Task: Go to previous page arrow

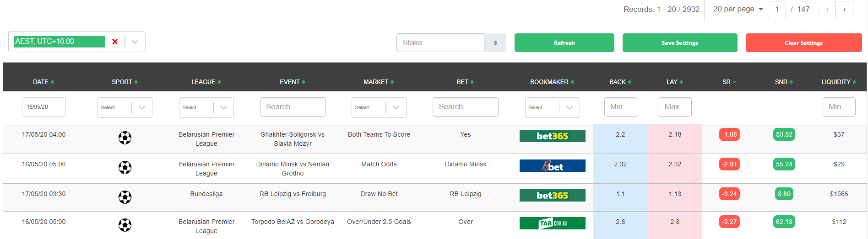Action: coord(827,9)
